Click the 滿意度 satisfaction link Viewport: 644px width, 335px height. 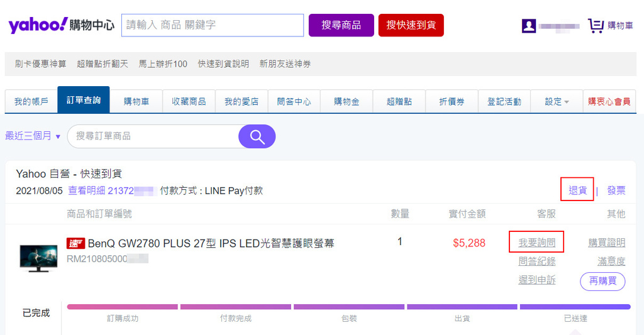[611, 261]
